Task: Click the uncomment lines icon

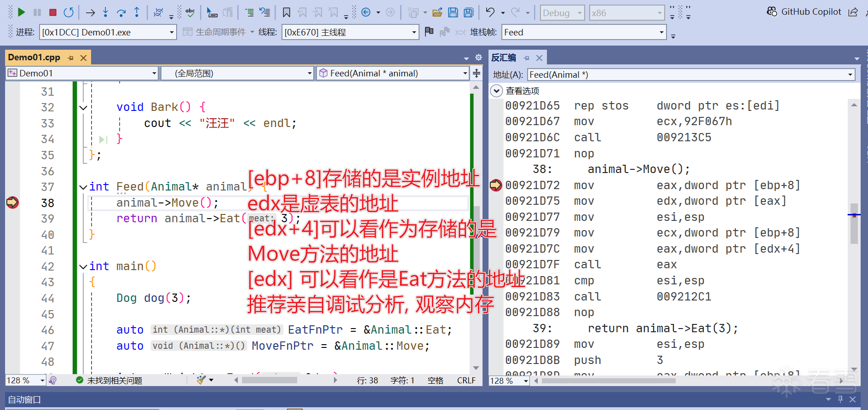Action: [265, 12]
